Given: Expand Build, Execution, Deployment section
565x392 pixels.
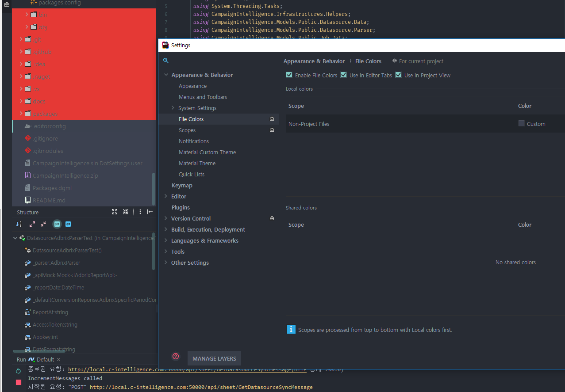Looking at the screenshot, I should 166,229.
